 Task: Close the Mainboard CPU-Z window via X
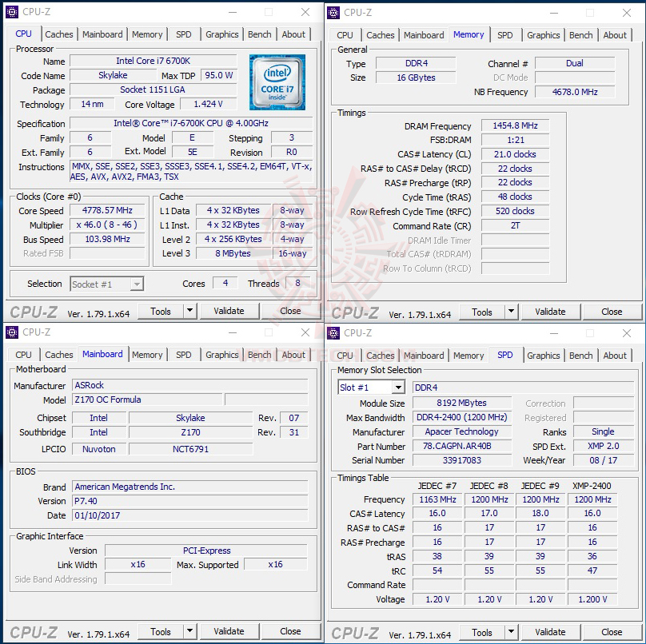(305, 332)
